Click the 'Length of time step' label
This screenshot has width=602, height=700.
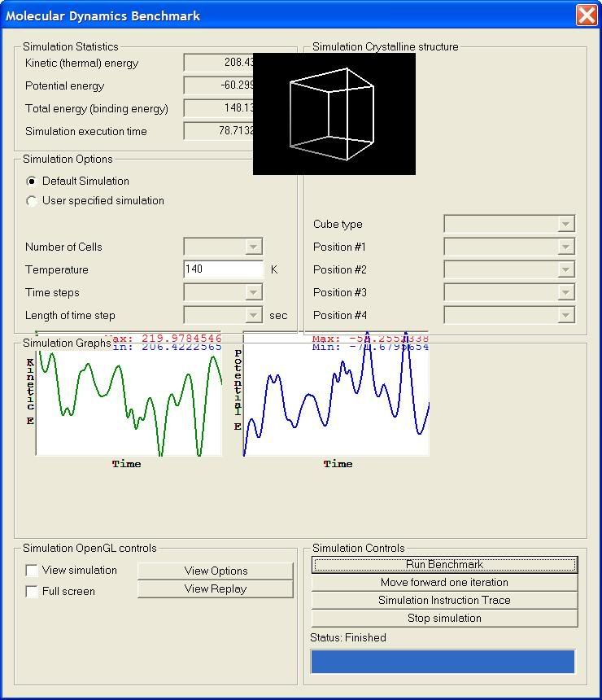70,315
